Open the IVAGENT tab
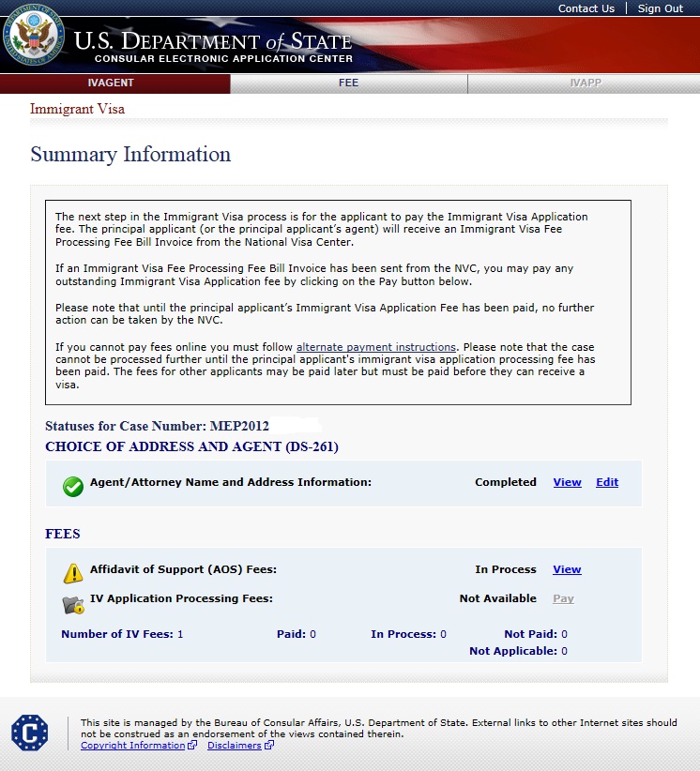The width and height of the screenshot is (700, 771). 115,83
